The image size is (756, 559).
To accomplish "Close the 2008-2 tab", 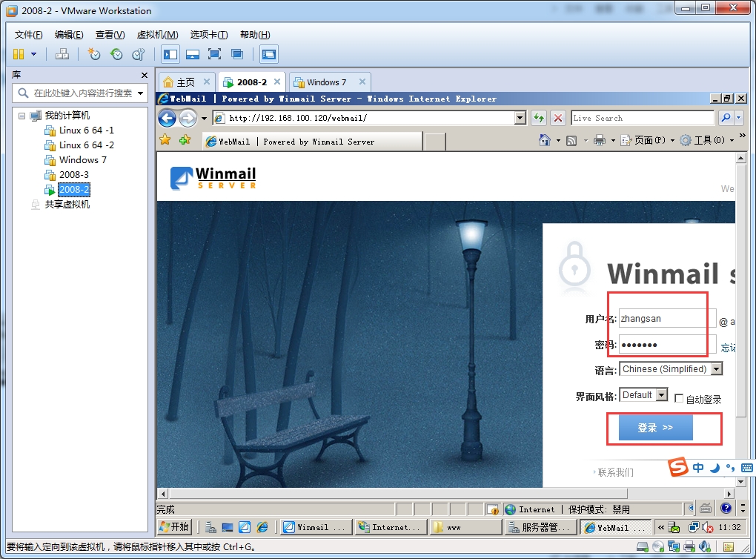I will pos(276,82).
